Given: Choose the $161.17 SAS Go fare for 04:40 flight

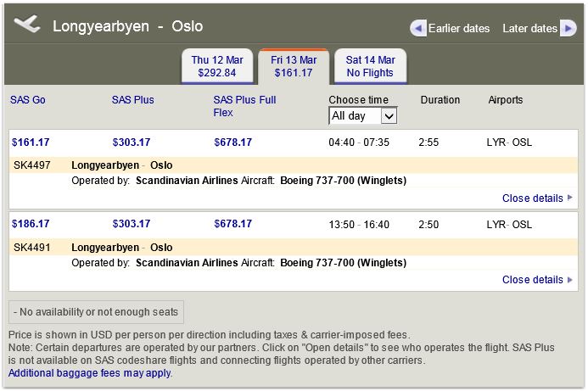Looking at the screenshot, I should click(31, 142).
